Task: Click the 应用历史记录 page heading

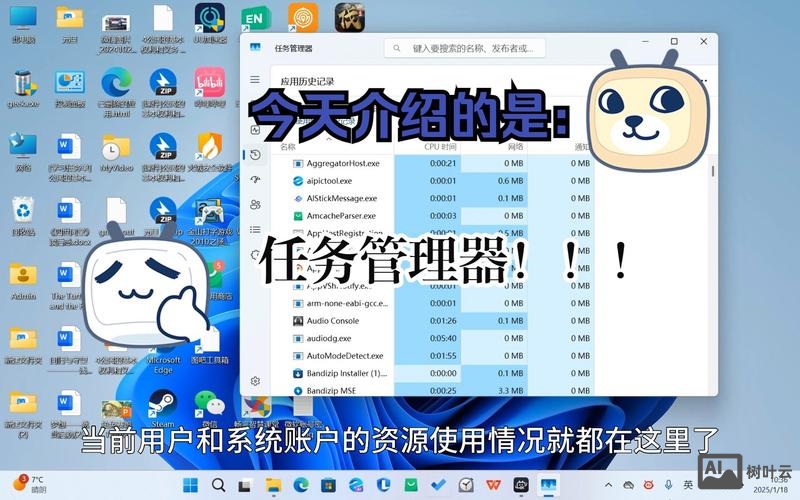Action: [307, 81]
